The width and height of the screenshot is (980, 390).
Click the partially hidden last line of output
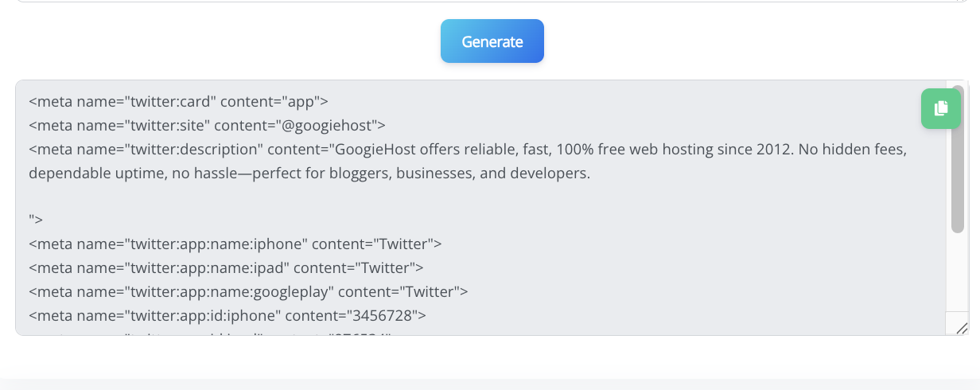click(x=239, y=333)
